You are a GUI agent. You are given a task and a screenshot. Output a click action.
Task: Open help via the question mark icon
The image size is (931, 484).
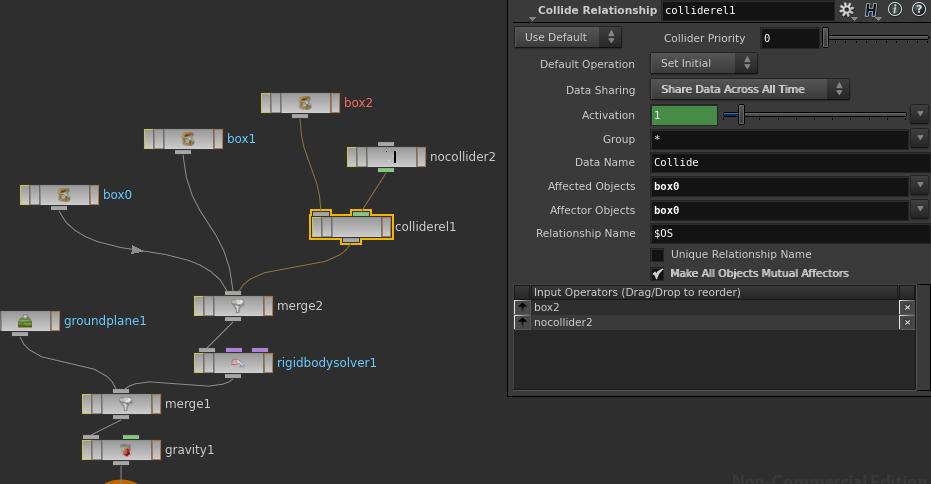(919, 9)
